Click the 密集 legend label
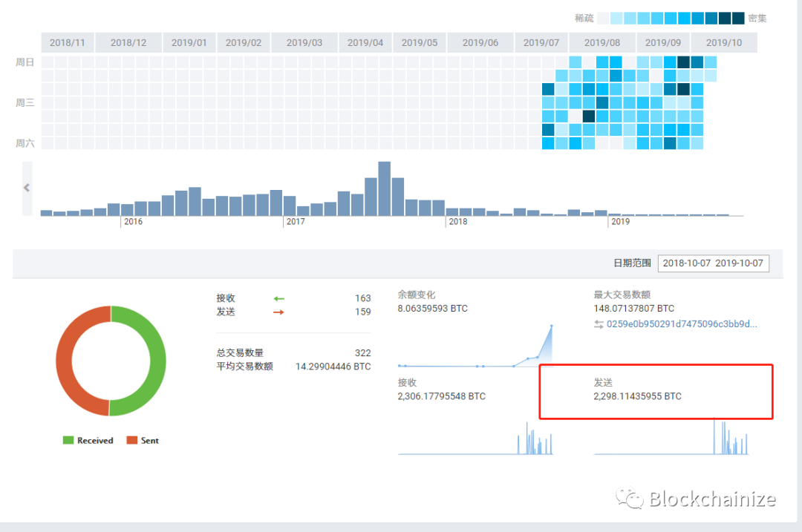The width and height of the screenshot is (802, 532). tap(757, 19)
